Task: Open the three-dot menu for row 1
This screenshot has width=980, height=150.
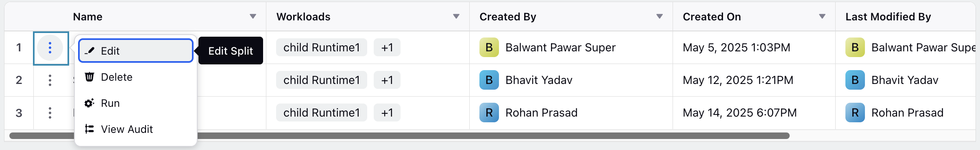Action: [50, 48]
